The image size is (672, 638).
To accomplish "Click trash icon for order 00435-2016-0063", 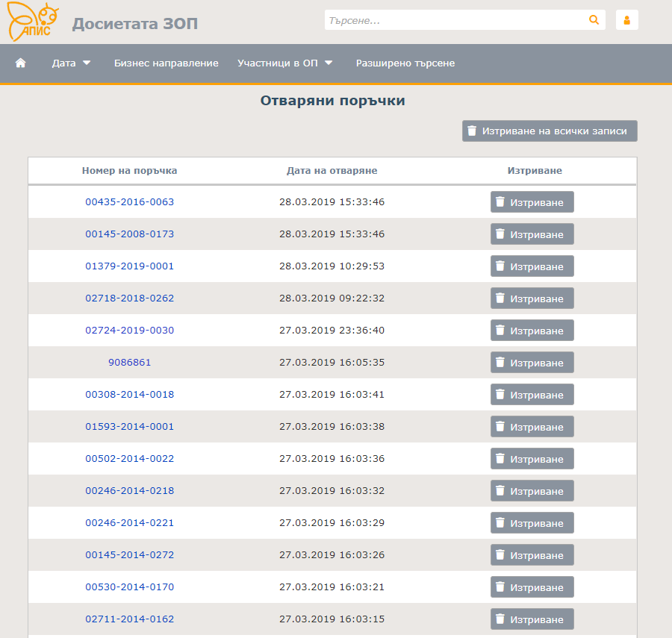I will [500, 202].
